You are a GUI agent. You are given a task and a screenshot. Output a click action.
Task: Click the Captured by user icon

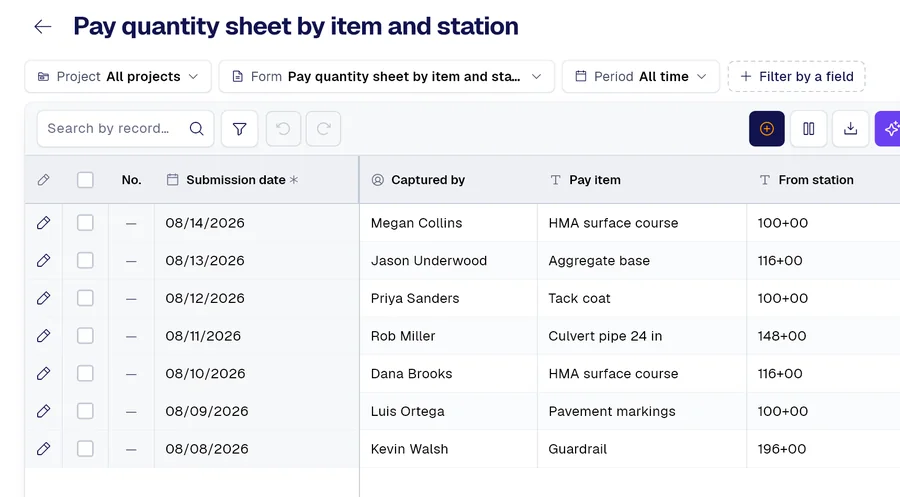click(x=378, y=180)
